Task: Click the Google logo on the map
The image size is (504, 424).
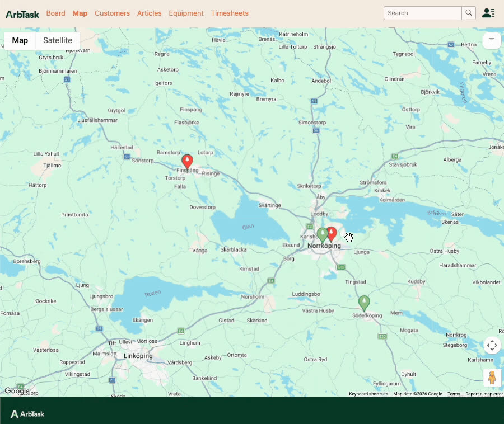Action: (x=17, y=391)
